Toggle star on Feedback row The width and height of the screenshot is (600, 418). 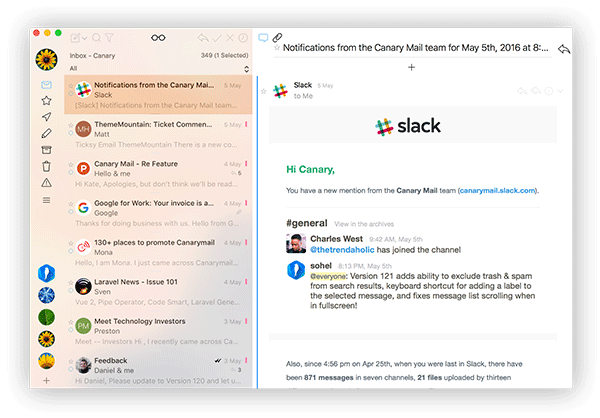coord(71,361)
